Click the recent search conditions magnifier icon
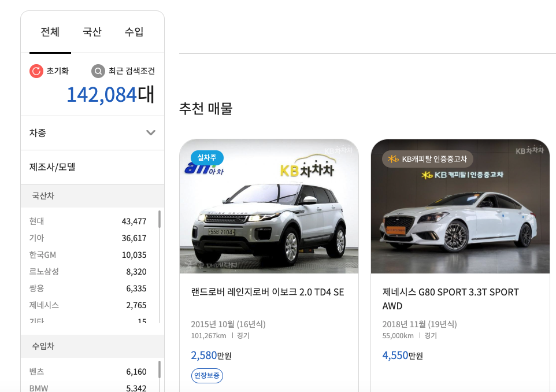This screenshot has height=392, width=556. coord(98,71)
